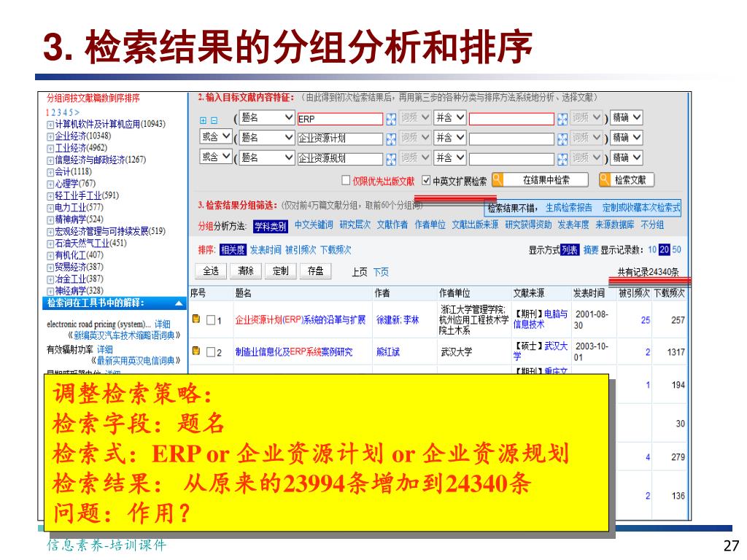Choose 不分组 to ungroup results
The image size is (747, 560).
point(652,225)
